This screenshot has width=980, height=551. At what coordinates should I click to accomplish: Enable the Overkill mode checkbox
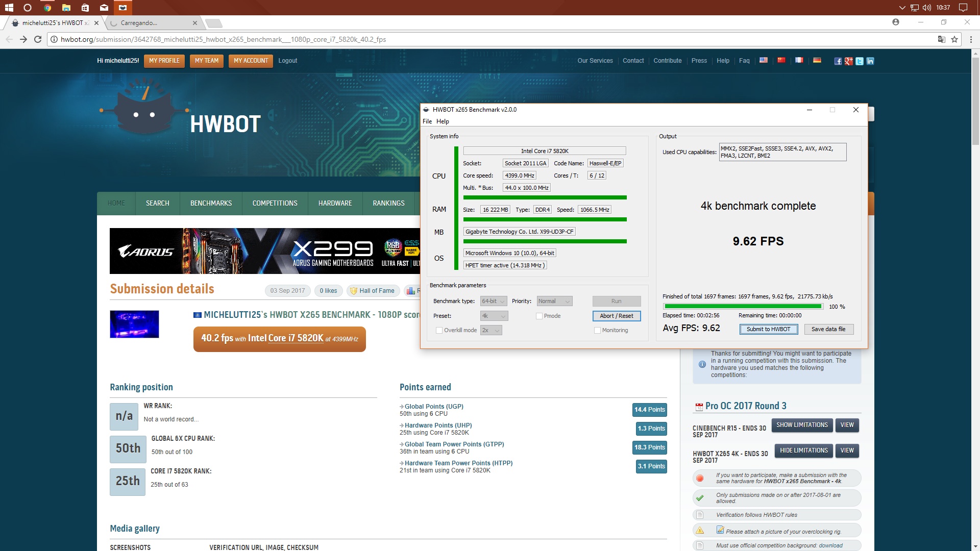pyautogui.click(x=439, y=330)
